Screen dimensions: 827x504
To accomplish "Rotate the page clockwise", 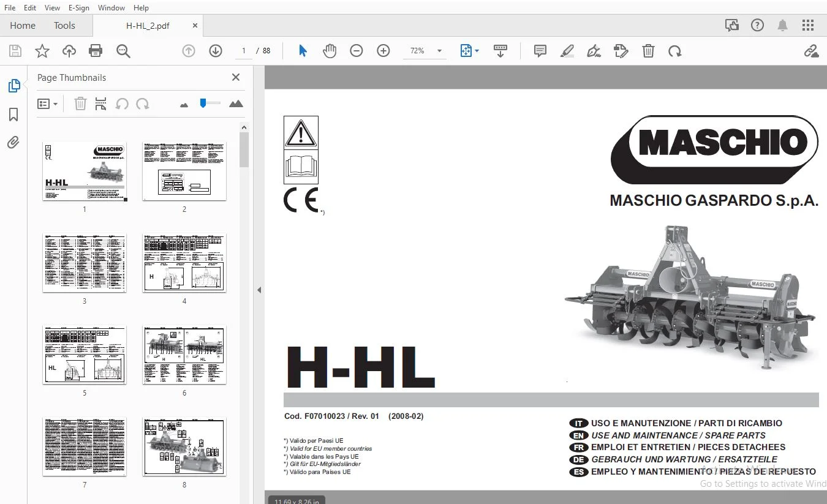I will click(675, 51).
